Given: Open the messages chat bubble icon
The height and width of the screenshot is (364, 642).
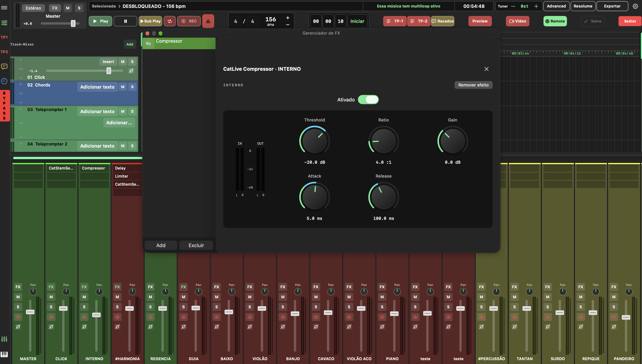Looking at the screenshot, I should pos(4,66).
